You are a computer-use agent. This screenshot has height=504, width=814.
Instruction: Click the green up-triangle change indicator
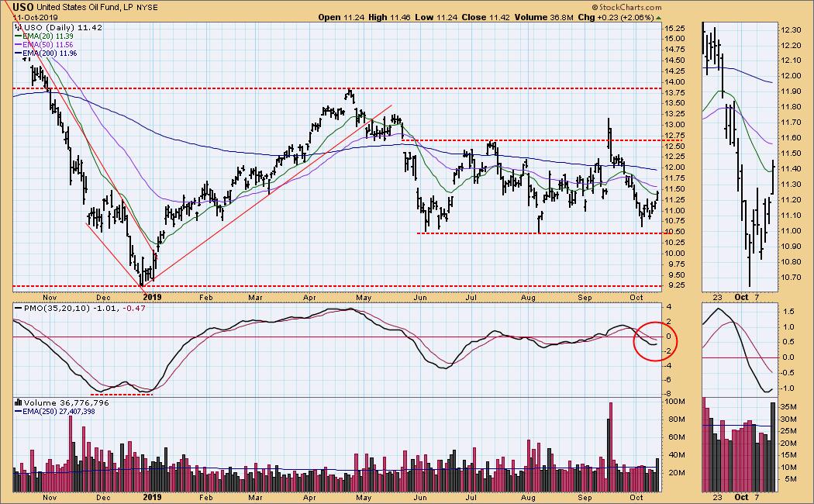point(658,18)
